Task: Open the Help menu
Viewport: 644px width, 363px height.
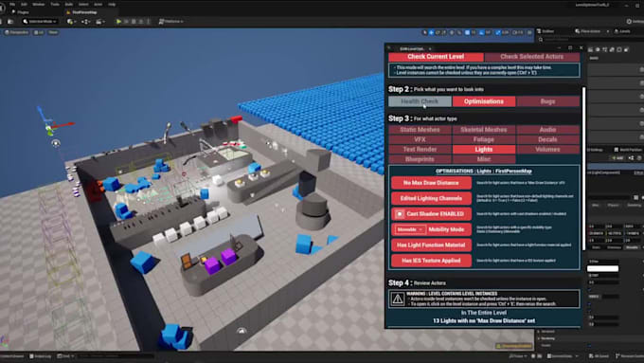Action: pos(112,4)
